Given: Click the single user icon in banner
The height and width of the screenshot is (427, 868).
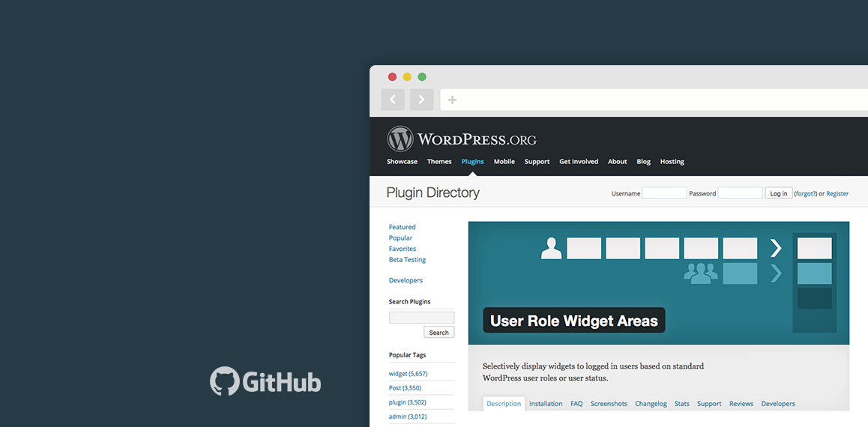Looking at the screenshot, I should click(x=551, y=248).
